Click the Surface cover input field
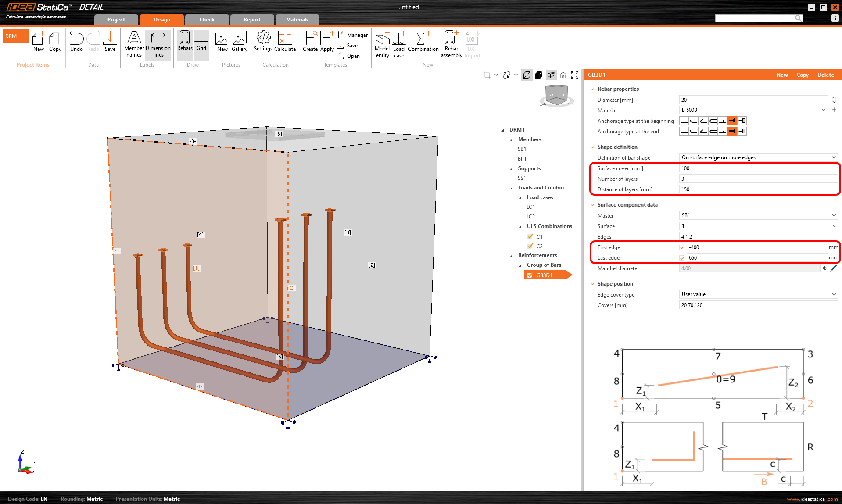 (x=758, y=168)
